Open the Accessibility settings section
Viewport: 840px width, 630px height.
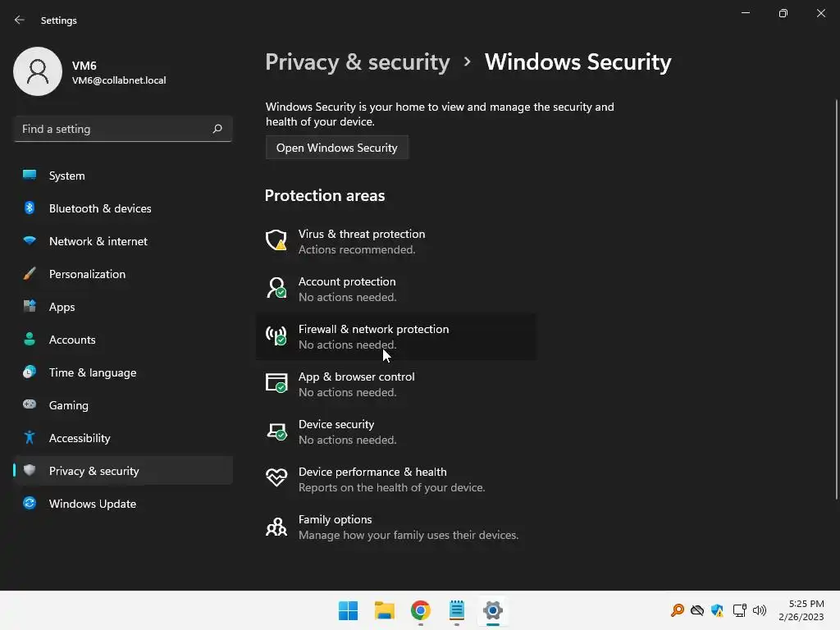pyautogui.click(x=80, y=438)
